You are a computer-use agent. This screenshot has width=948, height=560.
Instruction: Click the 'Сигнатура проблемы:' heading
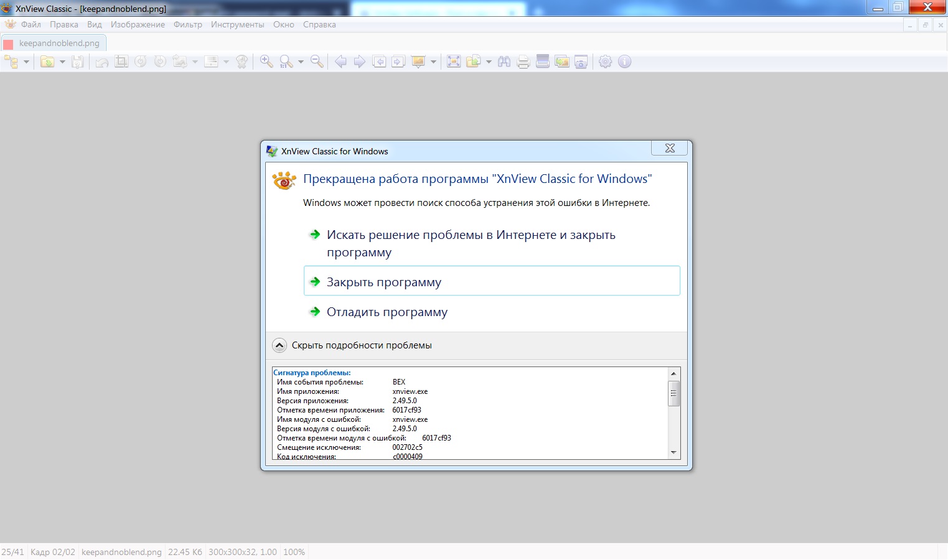pyautogui.click(x=312, y=373)
